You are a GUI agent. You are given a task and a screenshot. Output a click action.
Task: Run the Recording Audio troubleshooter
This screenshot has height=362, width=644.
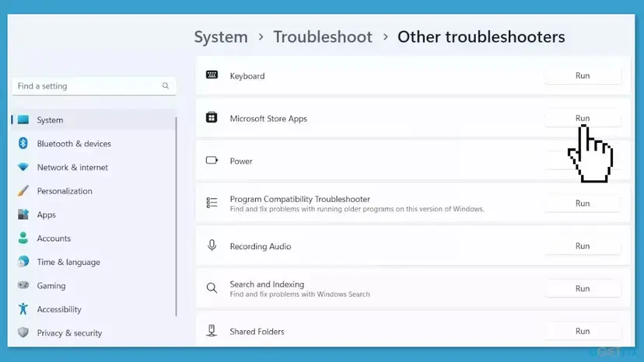click(583, 245)
